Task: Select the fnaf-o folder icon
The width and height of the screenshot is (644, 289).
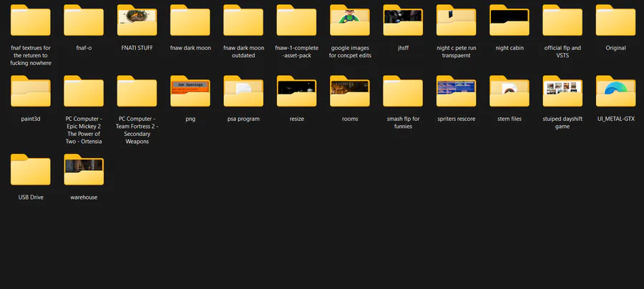Action: 84,20
